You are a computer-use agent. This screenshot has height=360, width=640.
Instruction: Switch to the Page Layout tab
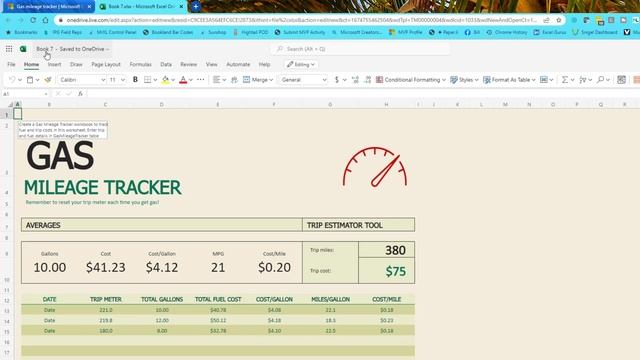pyautogui.click(x=106, y=64)
